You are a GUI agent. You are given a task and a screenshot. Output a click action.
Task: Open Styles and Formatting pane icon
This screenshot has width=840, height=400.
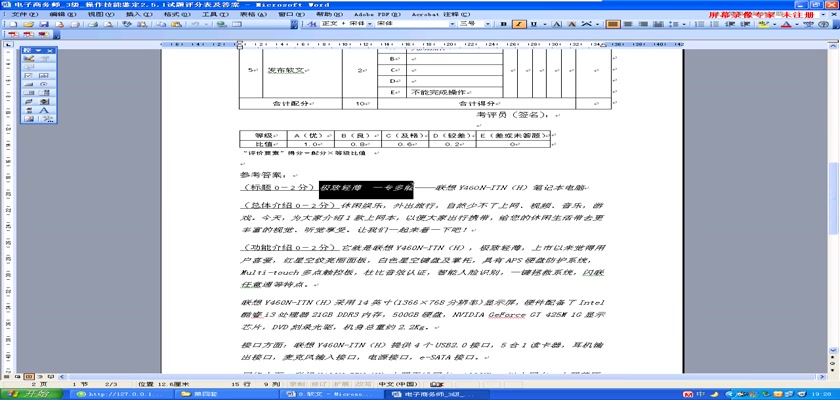(311, 25)
